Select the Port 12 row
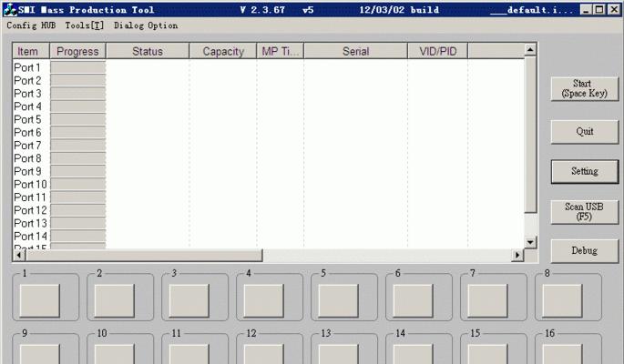The image size is (624, 364). pos(269,210)
